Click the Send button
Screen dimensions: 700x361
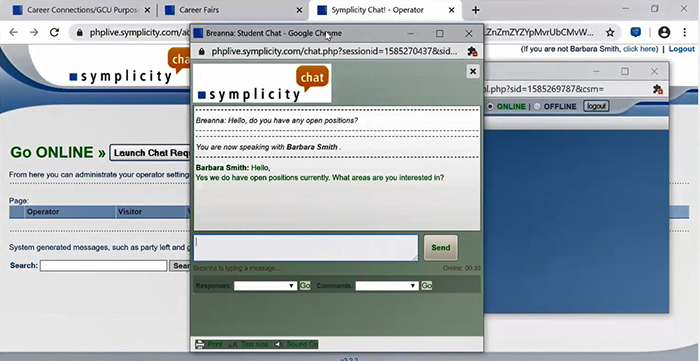click(x=441, y=248)
